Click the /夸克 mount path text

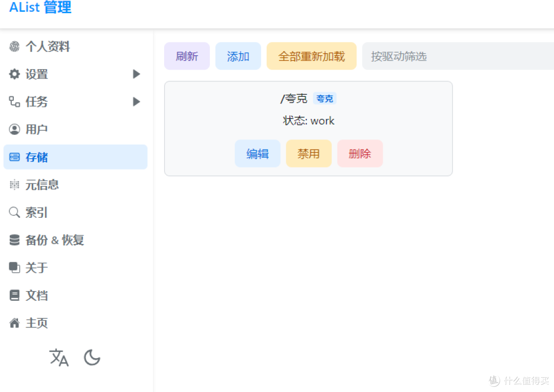[x=294, y=98]
